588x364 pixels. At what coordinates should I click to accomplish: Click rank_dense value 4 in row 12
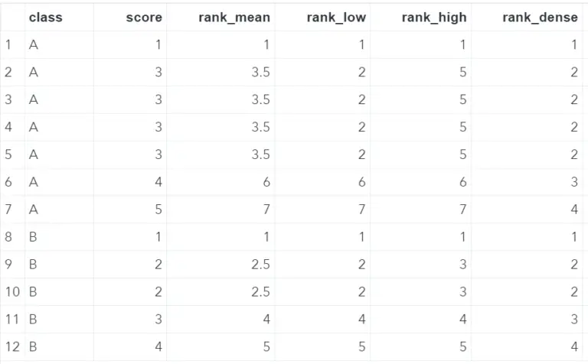(573, 346)
